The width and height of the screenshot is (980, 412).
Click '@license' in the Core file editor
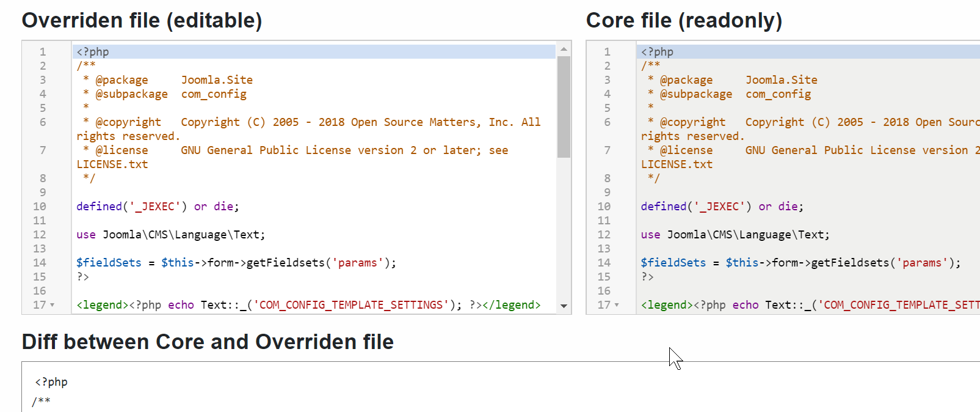tap(686, 150)
